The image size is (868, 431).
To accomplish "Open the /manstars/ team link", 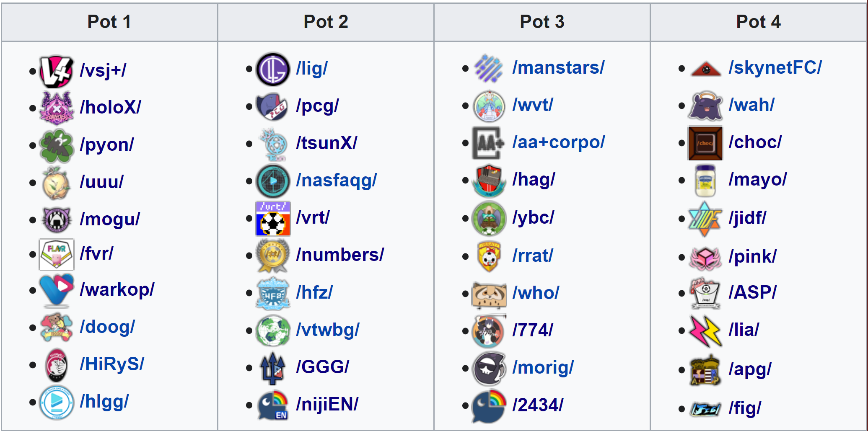I will coord(558,67).
